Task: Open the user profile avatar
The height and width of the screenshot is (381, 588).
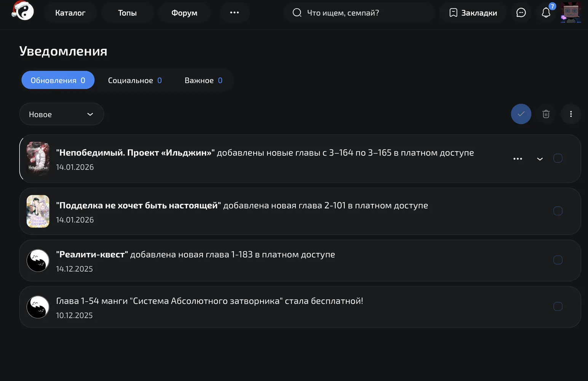Action: [x=570, y=12]
